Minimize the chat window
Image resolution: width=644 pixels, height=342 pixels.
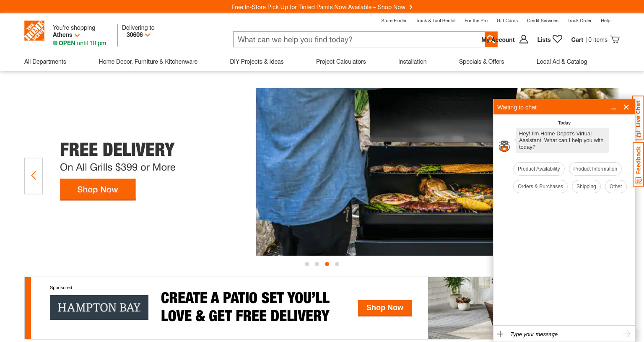click(x=614, y=107)
